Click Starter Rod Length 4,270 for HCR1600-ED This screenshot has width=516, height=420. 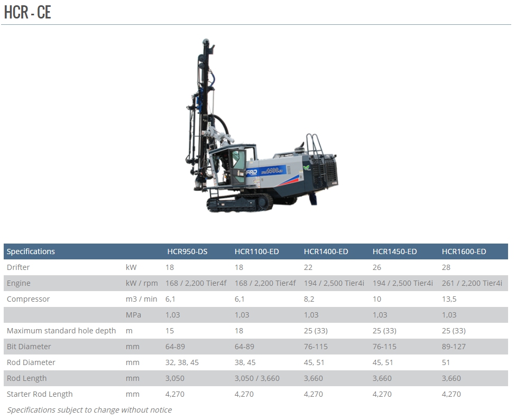(x=451, y=394)
